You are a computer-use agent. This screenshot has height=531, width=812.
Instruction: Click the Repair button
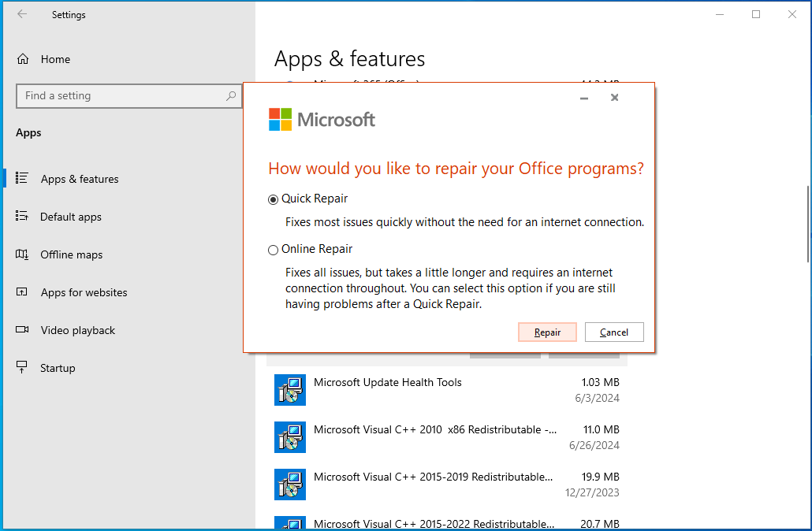(x=547, y=332)
